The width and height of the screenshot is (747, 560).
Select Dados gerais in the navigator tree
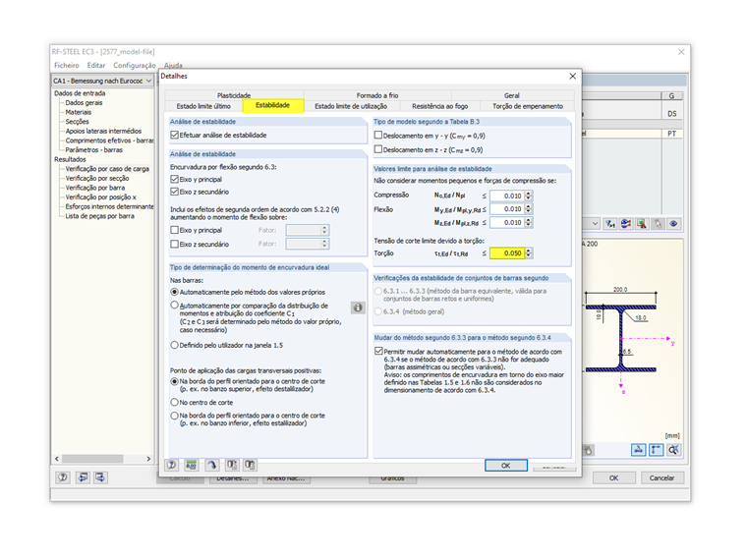pos(84,102)
